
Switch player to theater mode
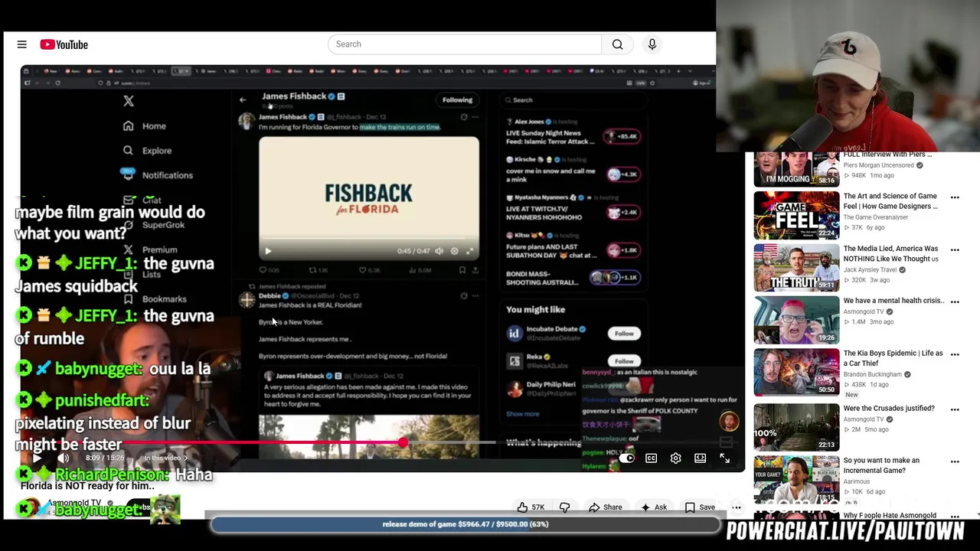[x=700, y=458]
